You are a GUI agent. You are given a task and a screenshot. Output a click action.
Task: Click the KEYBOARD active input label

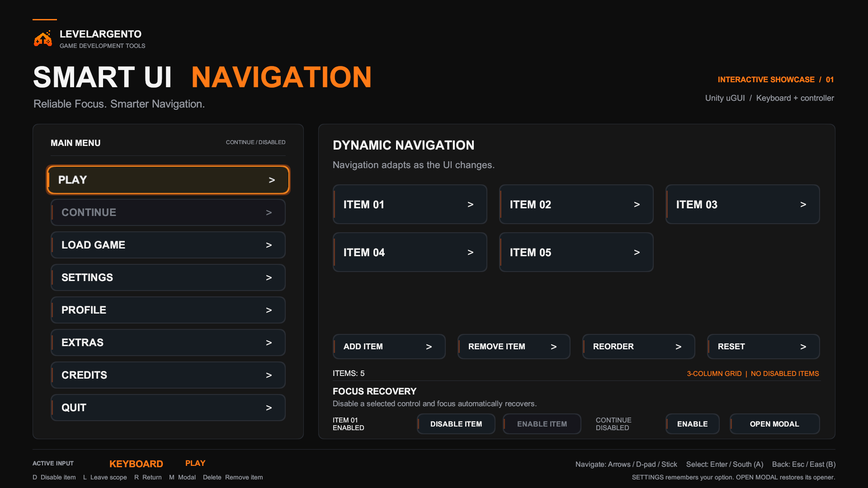(136, 464)
